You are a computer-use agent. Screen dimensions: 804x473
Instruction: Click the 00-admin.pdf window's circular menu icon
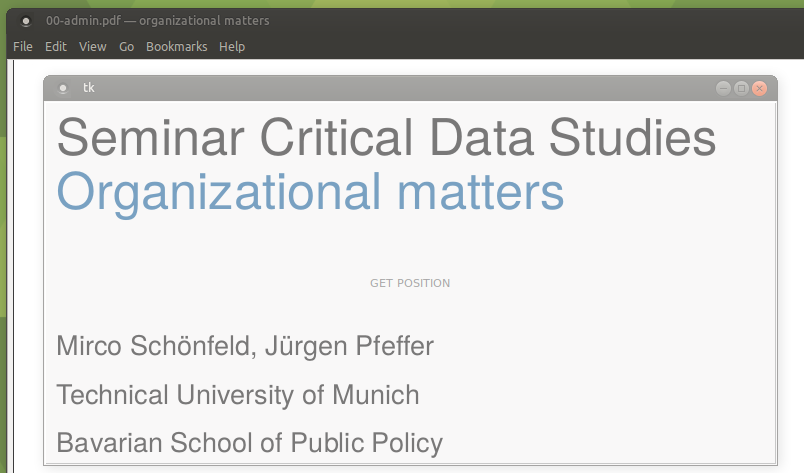26,21
